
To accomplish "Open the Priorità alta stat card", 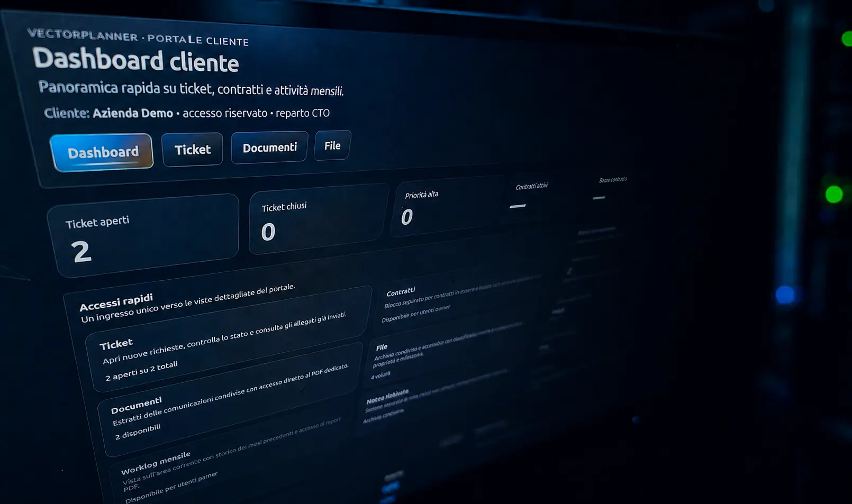I will point(447,206).
